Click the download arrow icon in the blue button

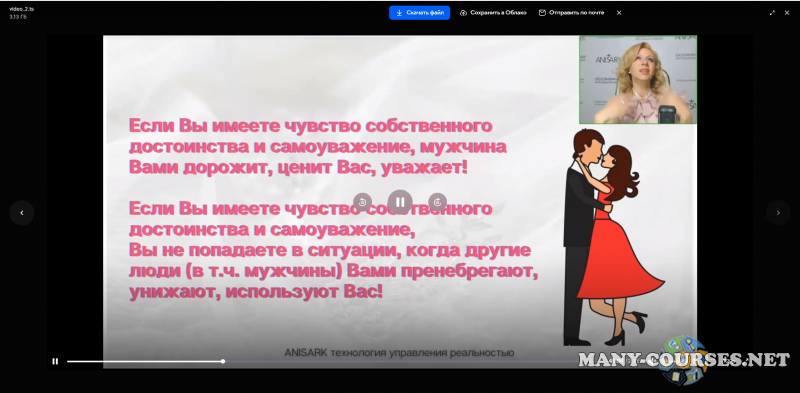click(x=399, y=13)
